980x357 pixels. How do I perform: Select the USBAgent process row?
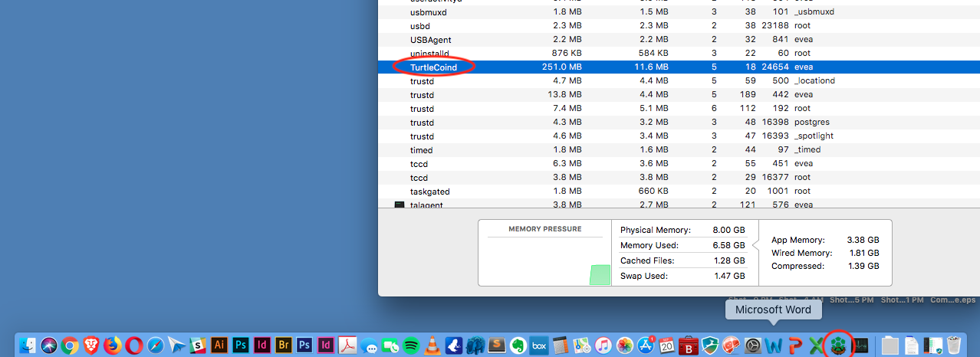click(679, 40)
